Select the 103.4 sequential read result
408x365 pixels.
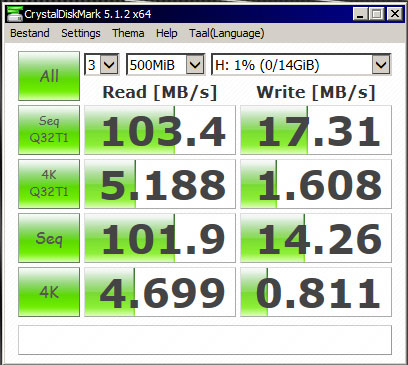tap(160, 130)
